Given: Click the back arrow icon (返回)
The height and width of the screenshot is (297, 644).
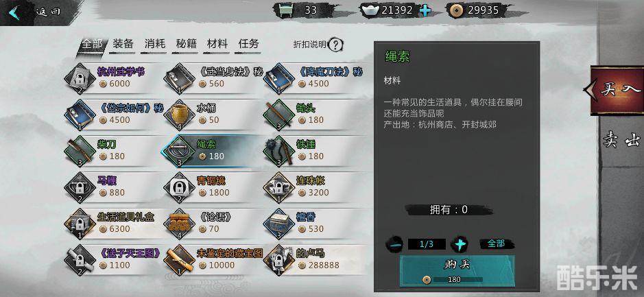Looking at the screenshot, I should [15, 12].
